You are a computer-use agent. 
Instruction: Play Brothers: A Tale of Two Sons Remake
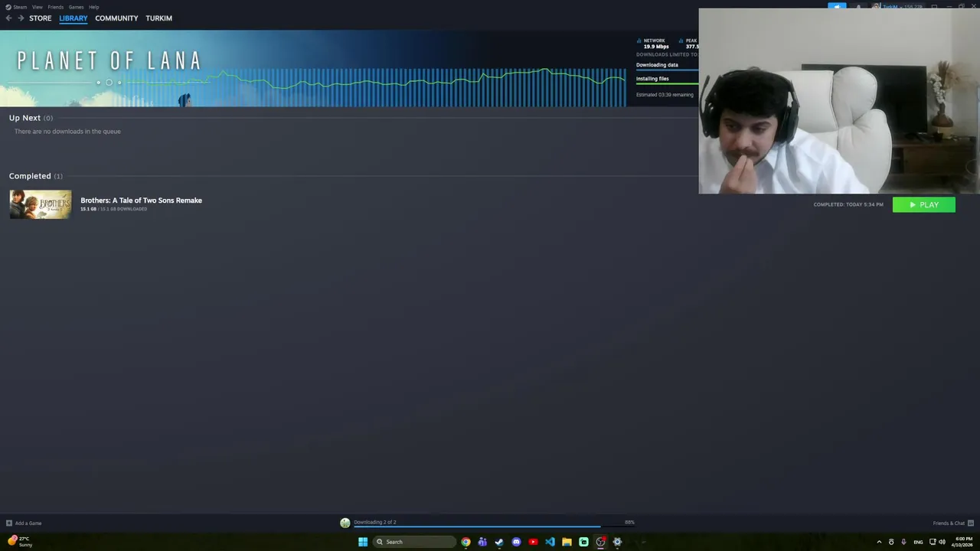point(923,204)
